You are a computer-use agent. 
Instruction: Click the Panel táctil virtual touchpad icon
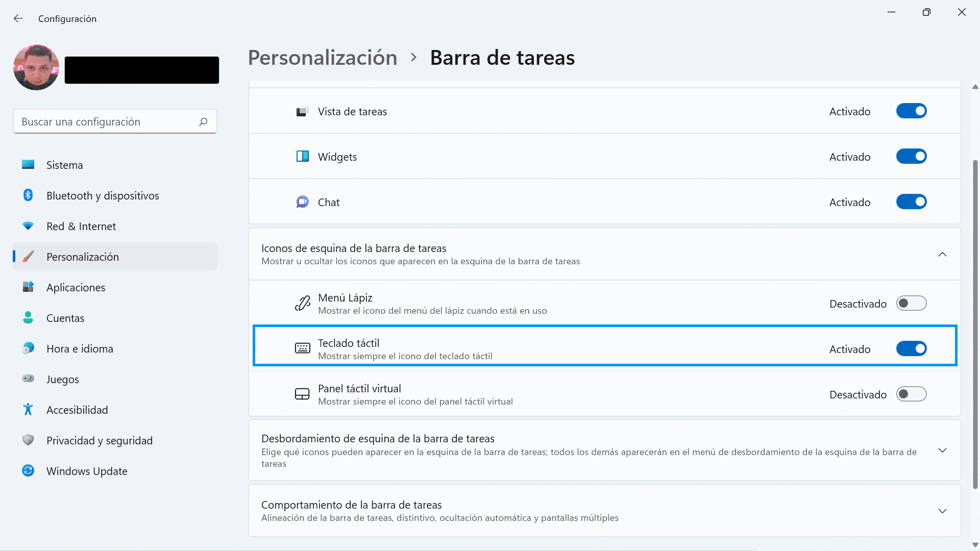(x=302, y=393)
